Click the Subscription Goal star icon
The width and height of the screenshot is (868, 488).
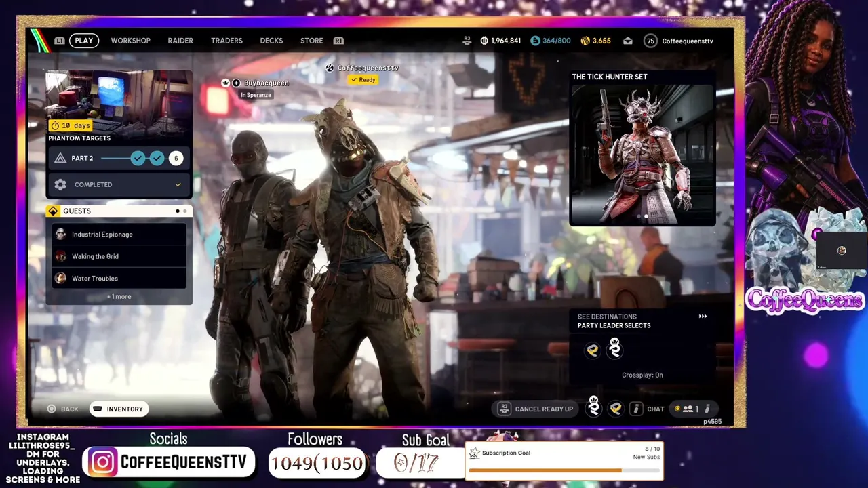[x=474, y=453]
